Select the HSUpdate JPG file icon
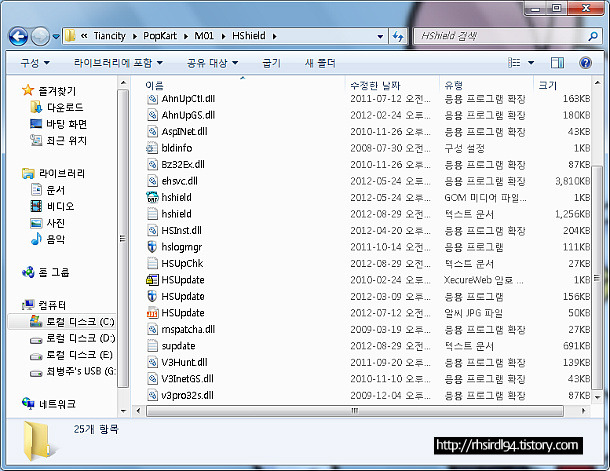The image size is (610, 471). [152, 313]
